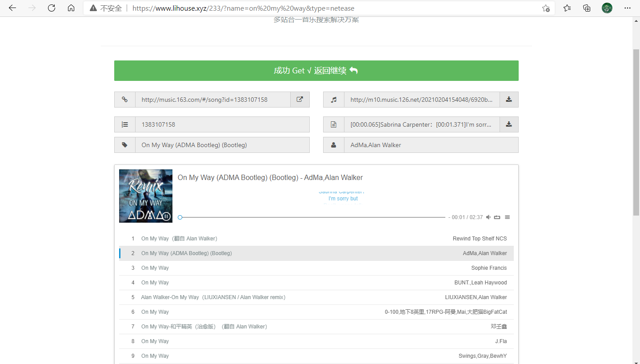Mute the player volume
Viewport: 640px width, 364px height.
488,217
